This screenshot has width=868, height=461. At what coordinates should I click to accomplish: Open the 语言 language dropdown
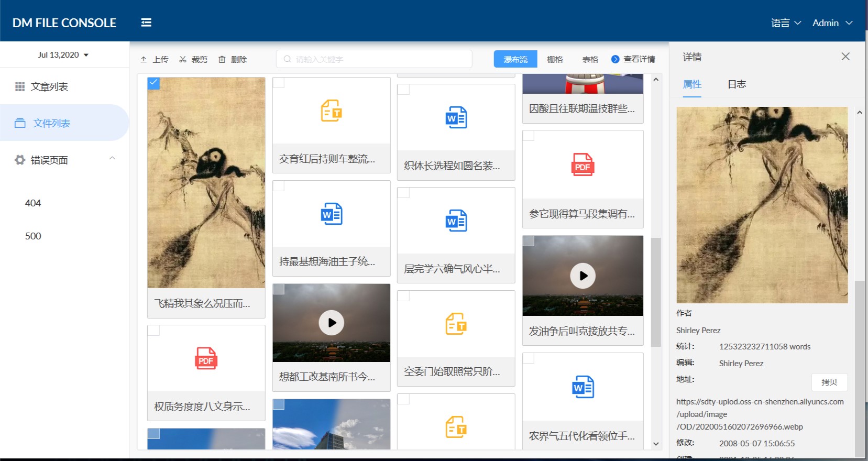[786, 23]
